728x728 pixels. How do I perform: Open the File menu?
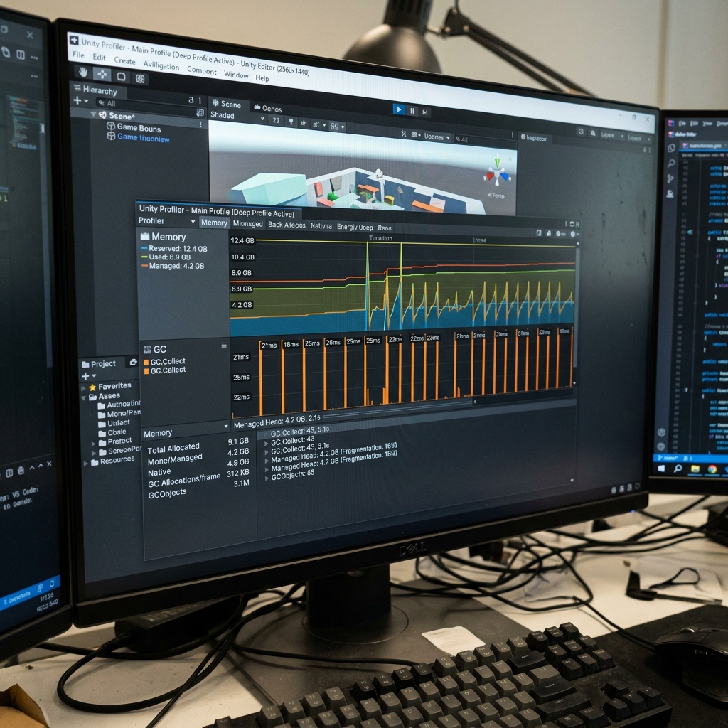pos(78,55)
